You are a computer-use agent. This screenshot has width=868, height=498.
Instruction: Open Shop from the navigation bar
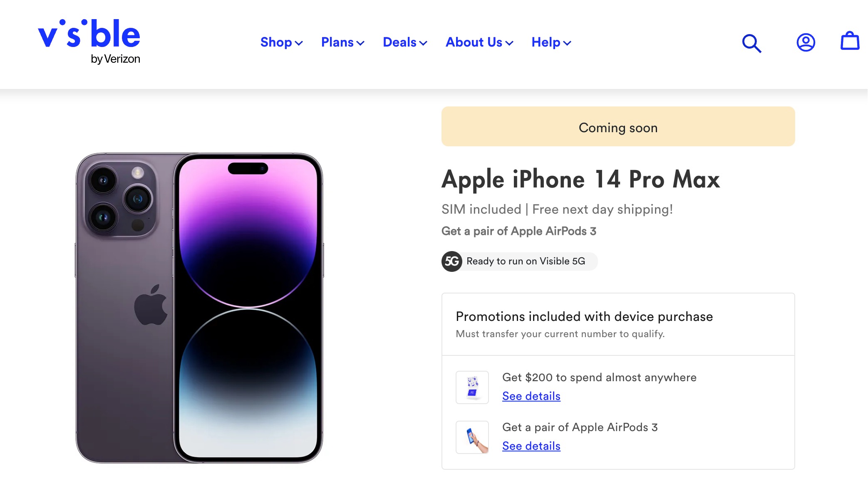(x=276, y=42)
